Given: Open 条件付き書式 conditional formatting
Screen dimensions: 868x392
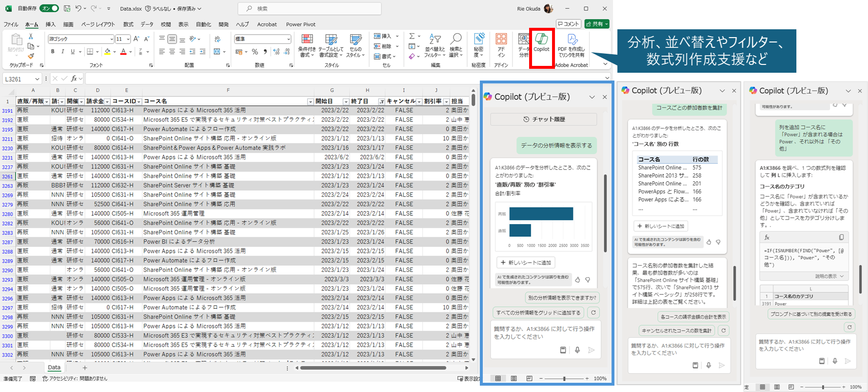Looking at the screenshot, I should tap(307, 45).
